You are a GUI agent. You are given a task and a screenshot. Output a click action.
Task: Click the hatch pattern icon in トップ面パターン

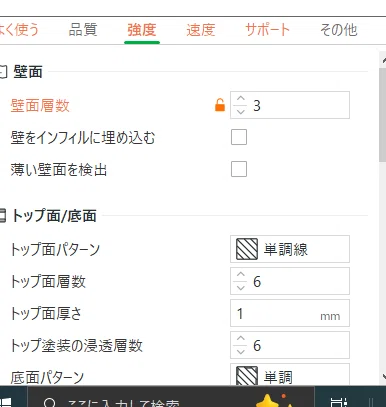pyautogui.click(x=247, y=249)
